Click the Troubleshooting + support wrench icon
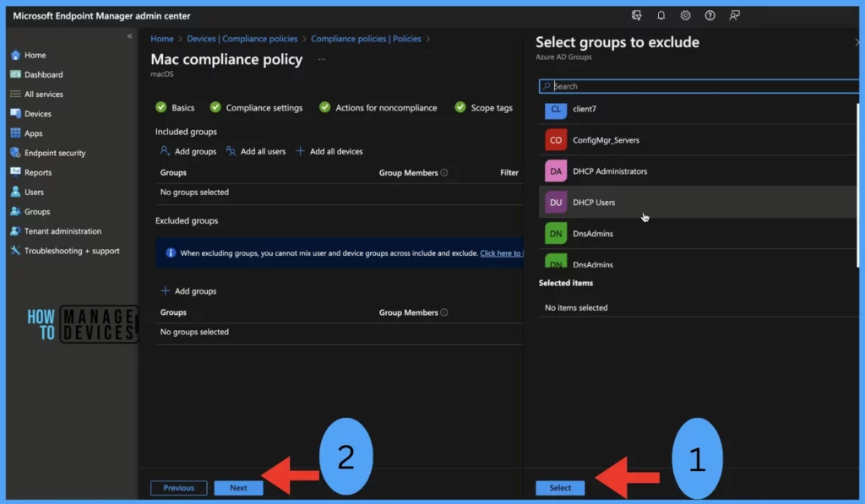 pos(15,251)
